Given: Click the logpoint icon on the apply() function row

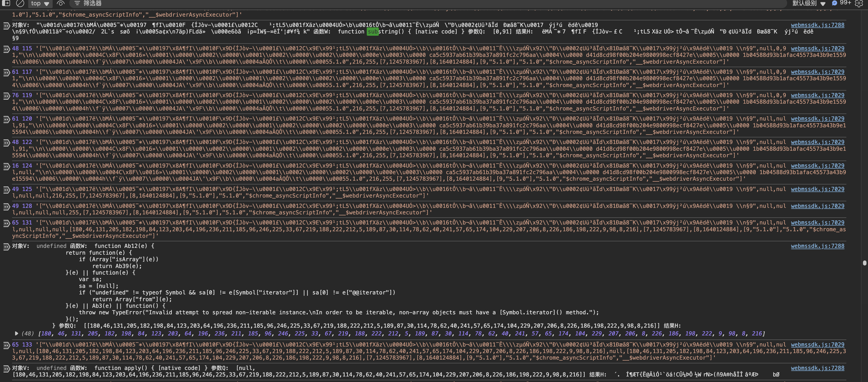Looking at the screenshot, I should click(x=6, y=369).
